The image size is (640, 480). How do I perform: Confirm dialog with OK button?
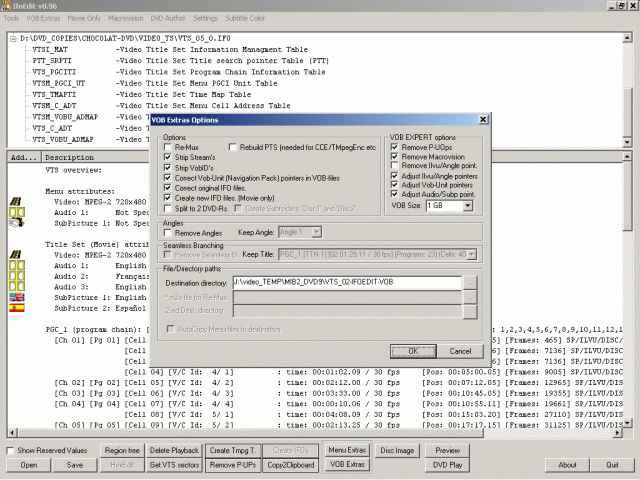413,351
